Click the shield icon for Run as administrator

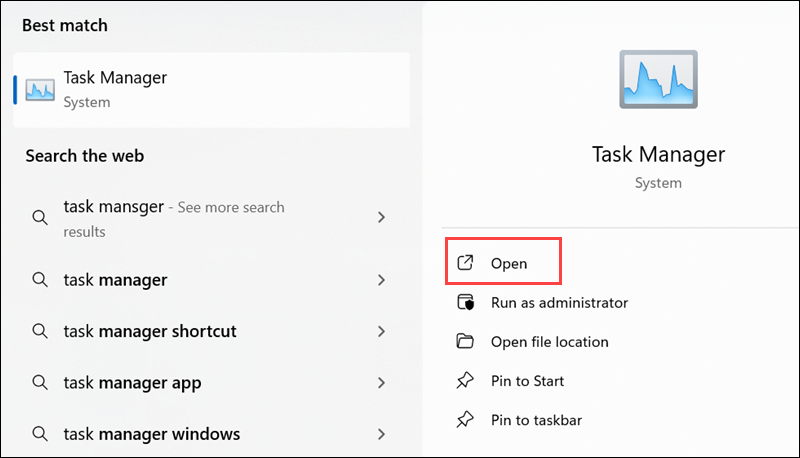tap(465, 302)
